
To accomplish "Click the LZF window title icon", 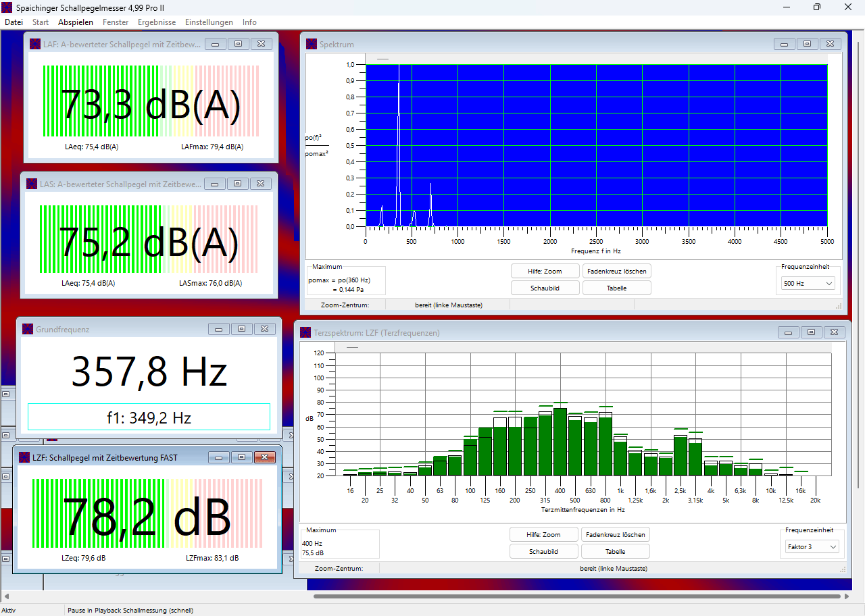I will [x=24, y=457].
